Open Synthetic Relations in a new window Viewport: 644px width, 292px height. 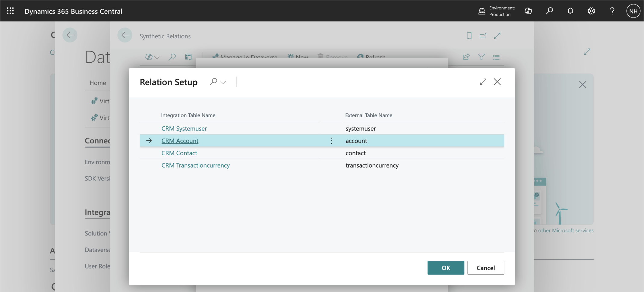[x=483, y=36]
